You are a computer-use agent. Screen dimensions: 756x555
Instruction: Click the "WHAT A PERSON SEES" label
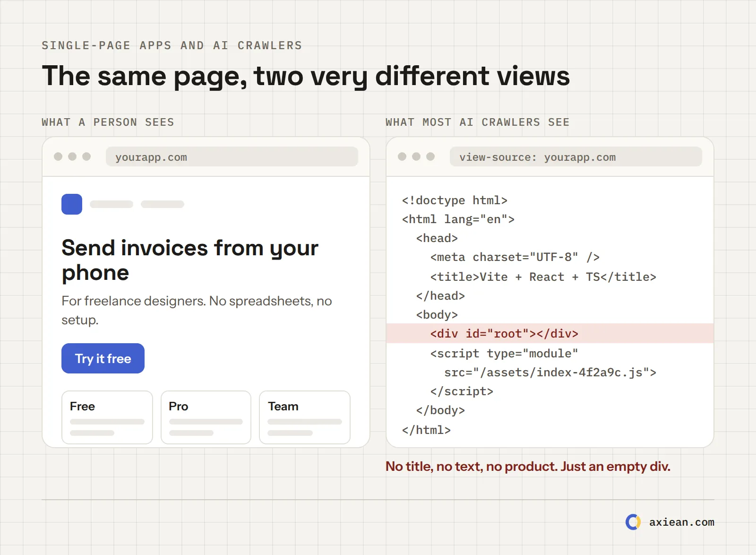pos(108,122)
